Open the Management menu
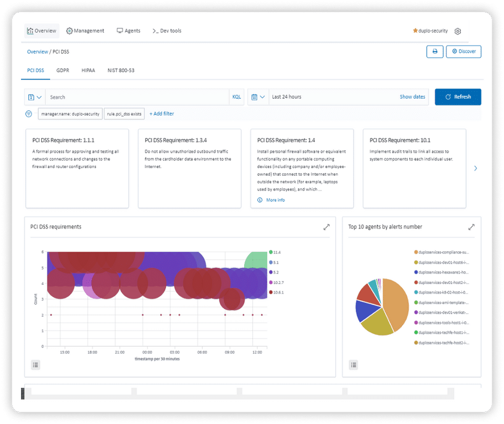This screenshot has width=504, height=424. [x=85, y=31]
